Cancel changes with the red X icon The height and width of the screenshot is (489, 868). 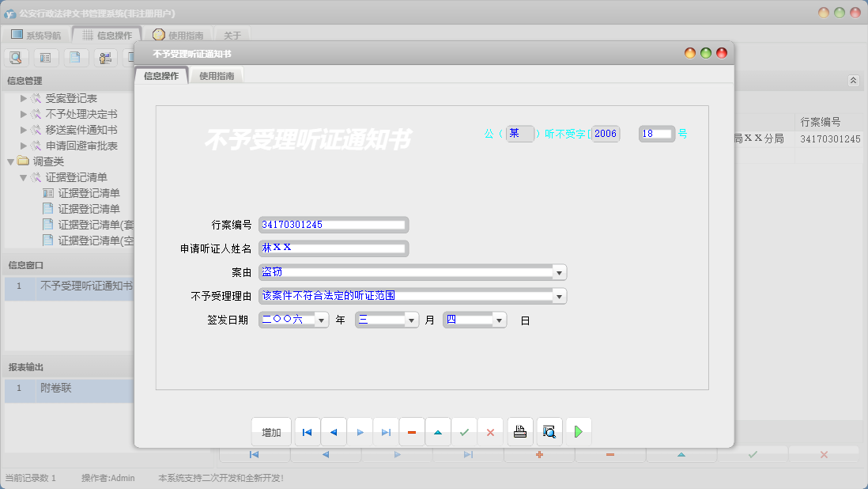point(490,431)
